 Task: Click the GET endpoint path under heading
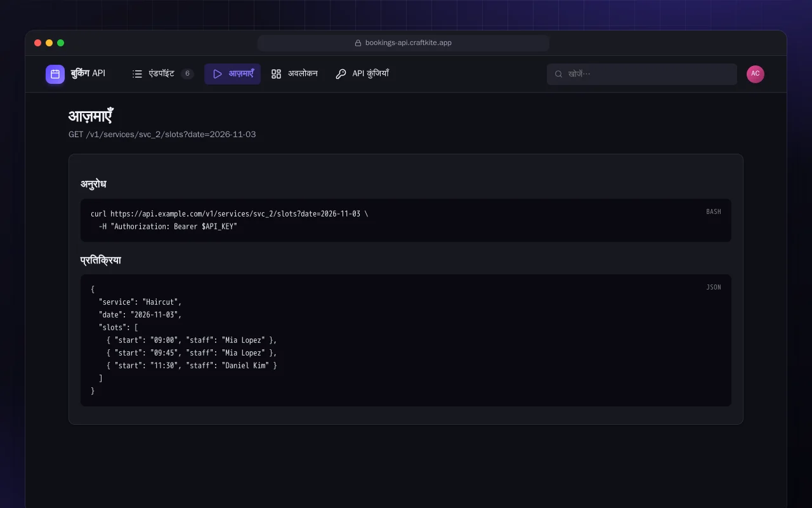pyautogui.click(x=162, y=135)
